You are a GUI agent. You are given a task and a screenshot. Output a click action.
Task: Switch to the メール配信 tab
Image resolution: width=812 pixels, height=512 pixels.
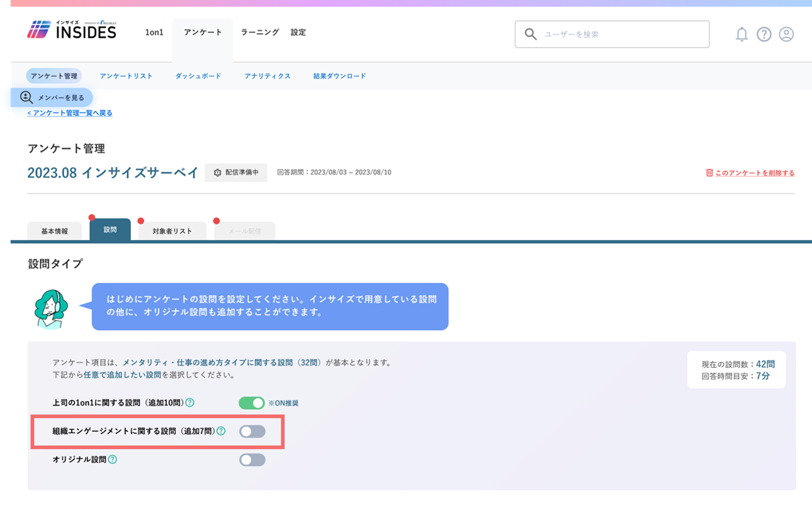245,231
